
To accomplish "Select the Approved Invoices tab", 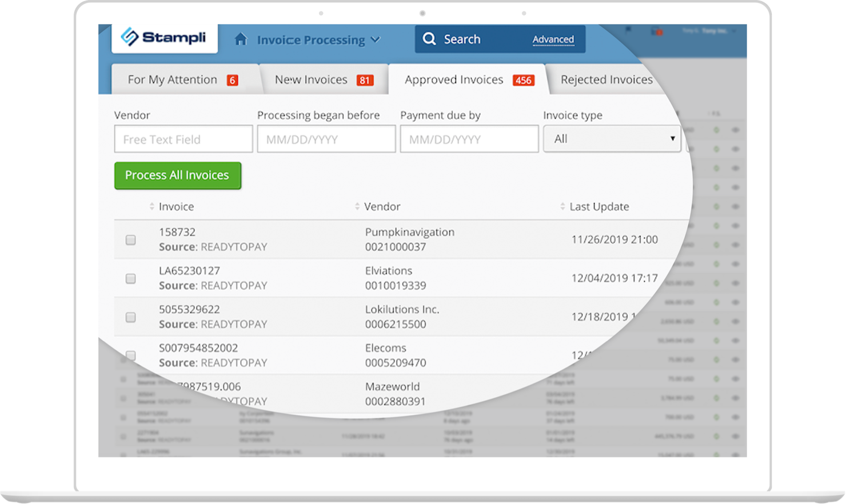I will [x=469, y=80].
